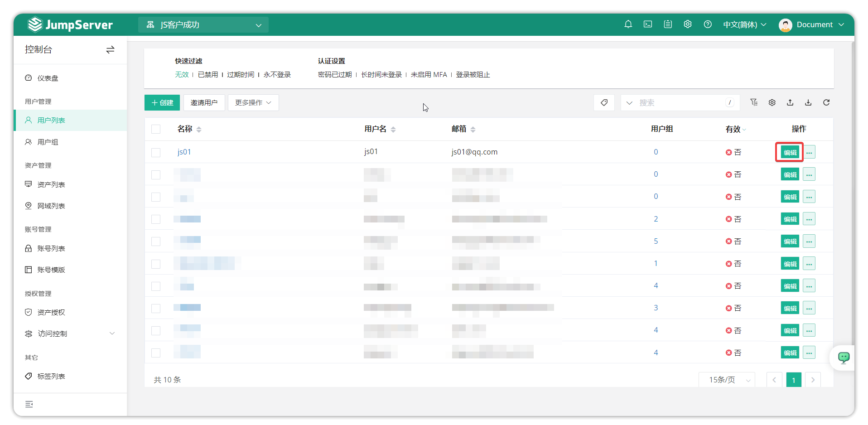Viewport: 868px width, 425px height.
Task: Click the next page arrow
Action: point(813,380)
